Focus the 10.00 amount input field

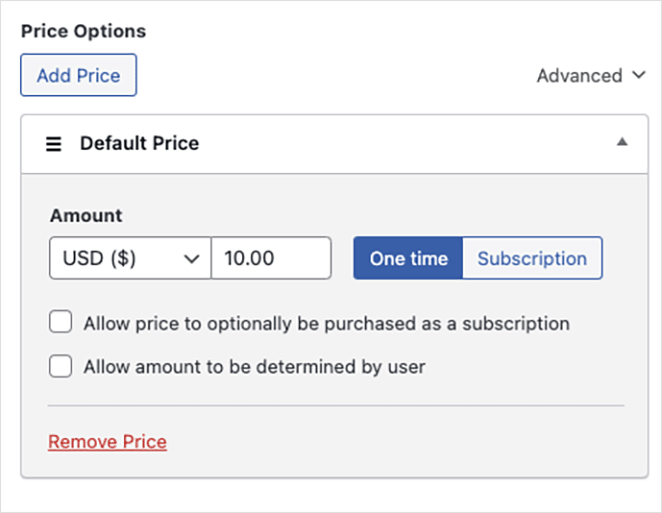(271, 258)
